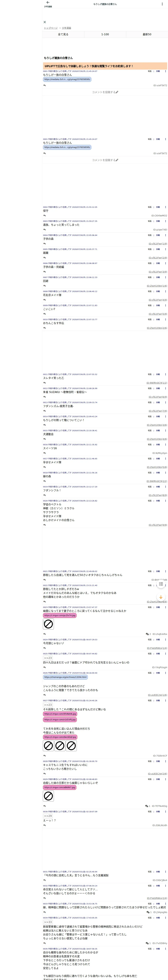Select the 全て見る tab

(63, 34)
